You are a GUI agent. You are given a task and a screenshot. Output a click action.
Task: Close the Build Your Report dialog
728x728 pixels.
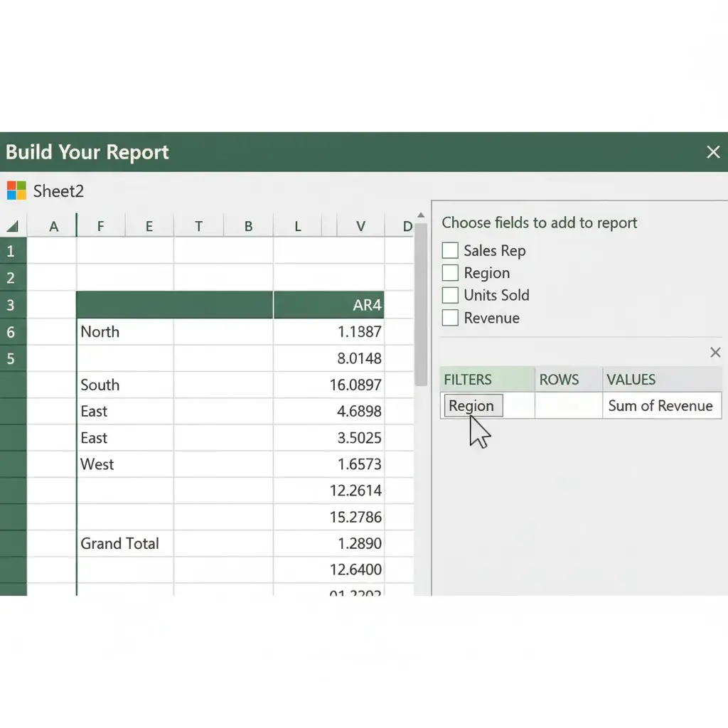[x=713, y=151]
